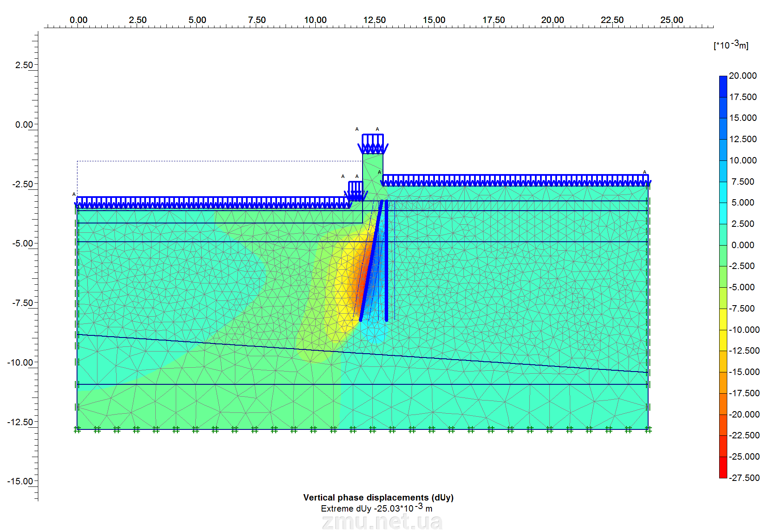Click the 7.50 tick on the horizontal axis

257,20
